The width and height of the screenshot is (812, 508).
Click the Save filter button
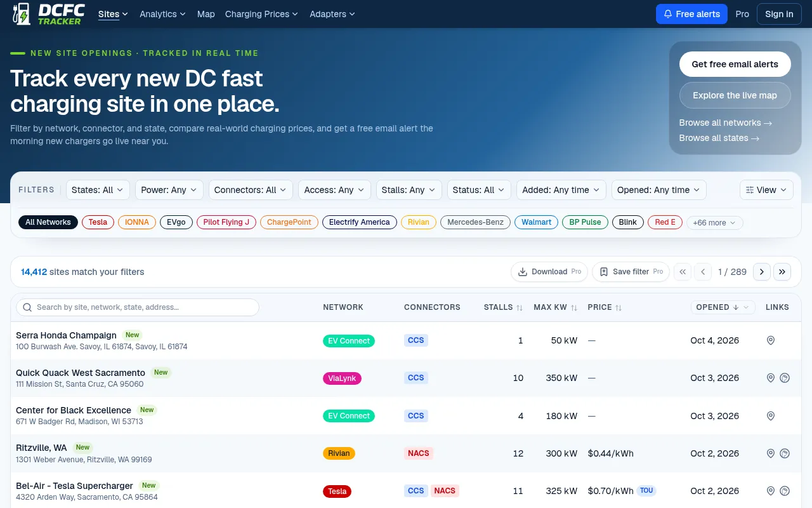[631, 272]
